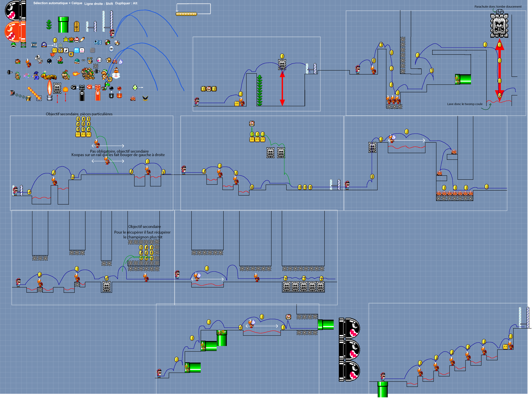Select the "Parachute donc tombe doucement" note
Image resolution: width=532 pixels, height=399 pixels.
[x=498, y=6]
